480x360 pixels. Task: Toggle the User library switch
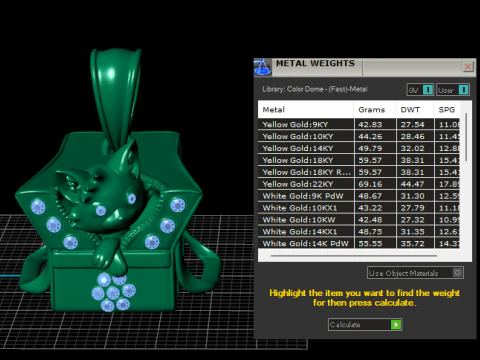coord(453,90)
